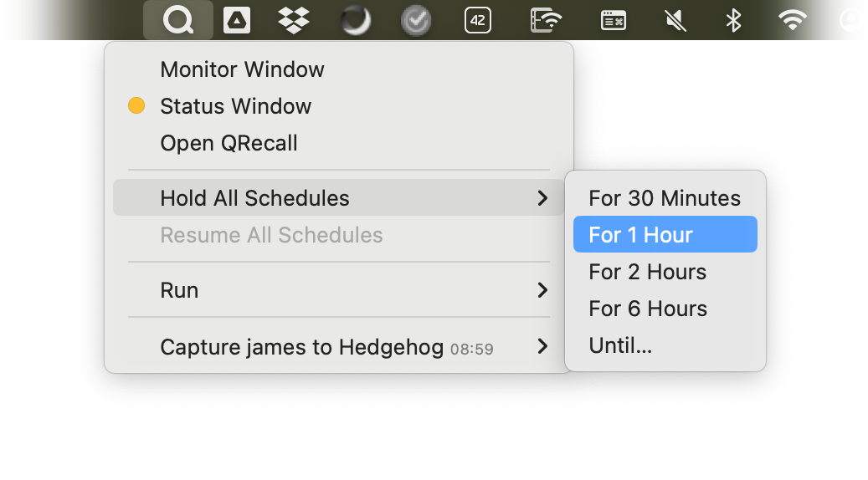Choose For 2 Hours hold option
The image size is (868, 480).
click(665, 272)
